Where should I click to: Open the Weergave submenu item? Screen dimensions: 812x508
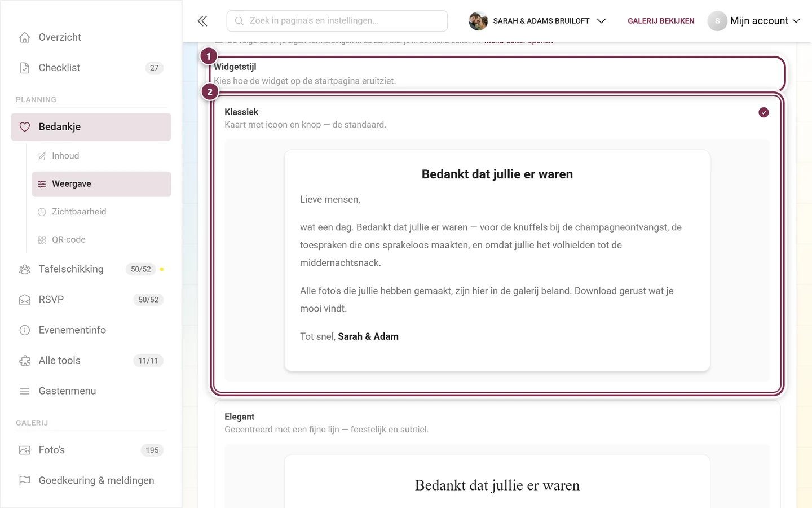coord(101,184)
